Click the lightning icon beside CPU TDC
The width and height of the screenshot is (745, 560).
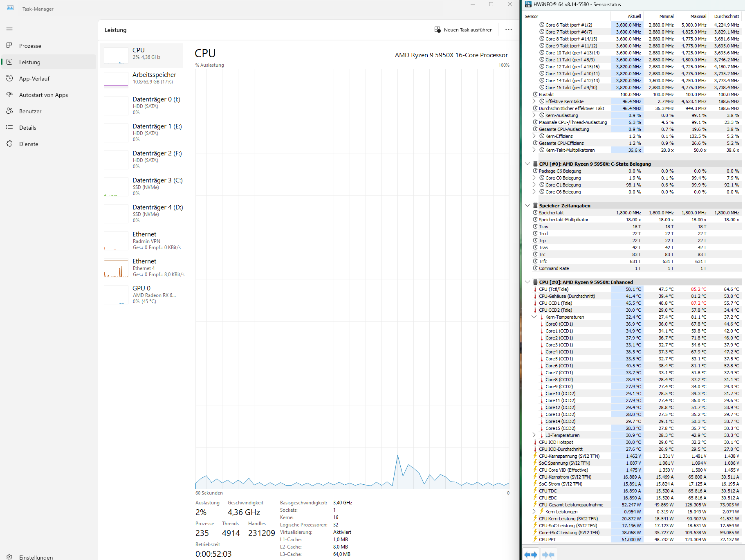[535, 491]
